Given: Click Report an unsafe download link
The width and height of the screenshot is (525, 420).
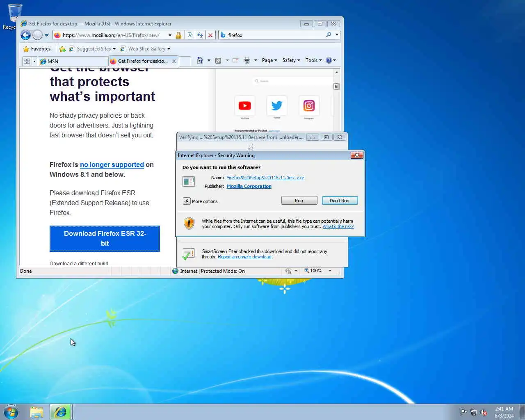Looking at the screenshot, I should [245, 257].
